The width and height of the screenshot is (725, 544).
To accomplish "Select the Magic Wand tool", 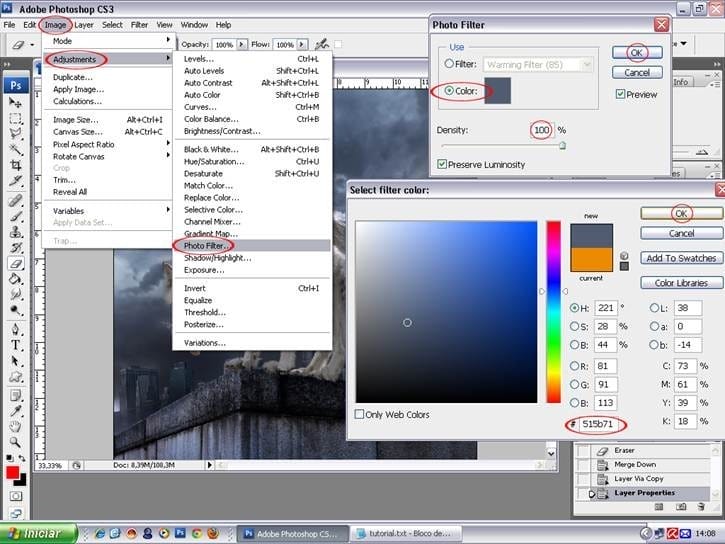I will tap(15, 149).
